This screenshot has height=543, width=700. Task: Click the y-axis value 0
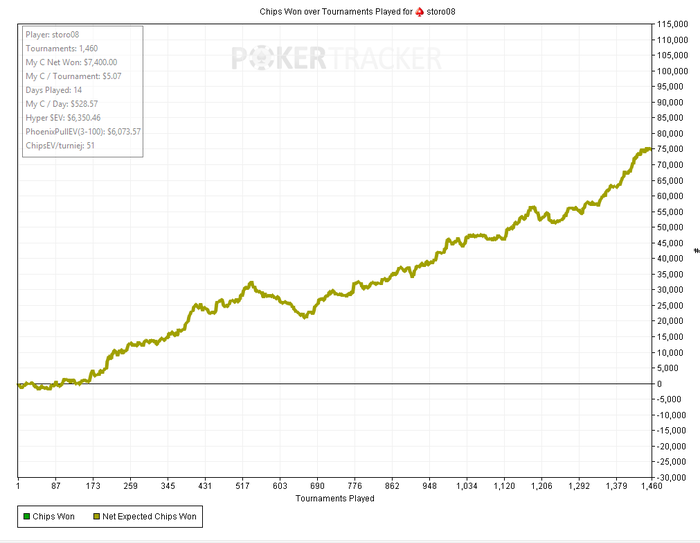pyautogui.click(x=659, y=384)
